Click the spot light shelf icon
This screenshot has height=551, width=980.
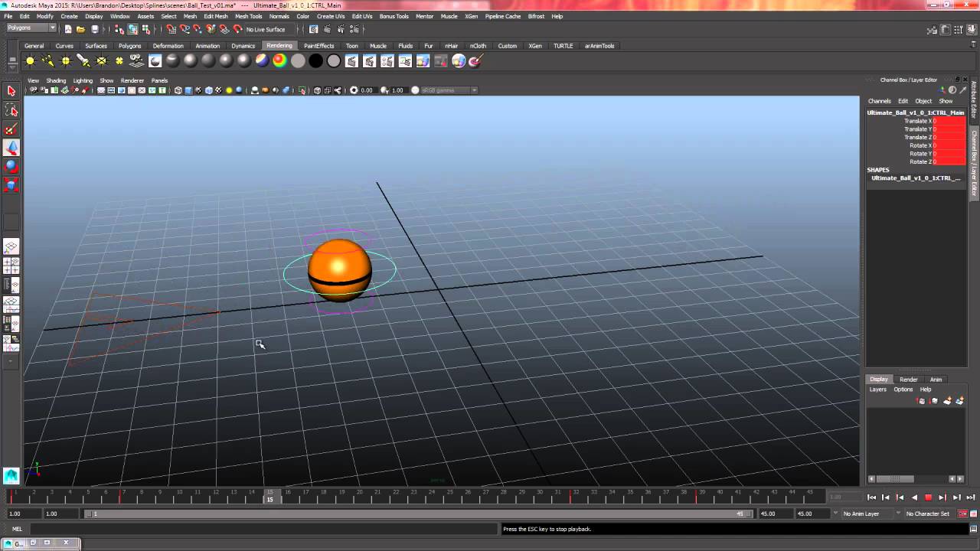click(83, 61)
